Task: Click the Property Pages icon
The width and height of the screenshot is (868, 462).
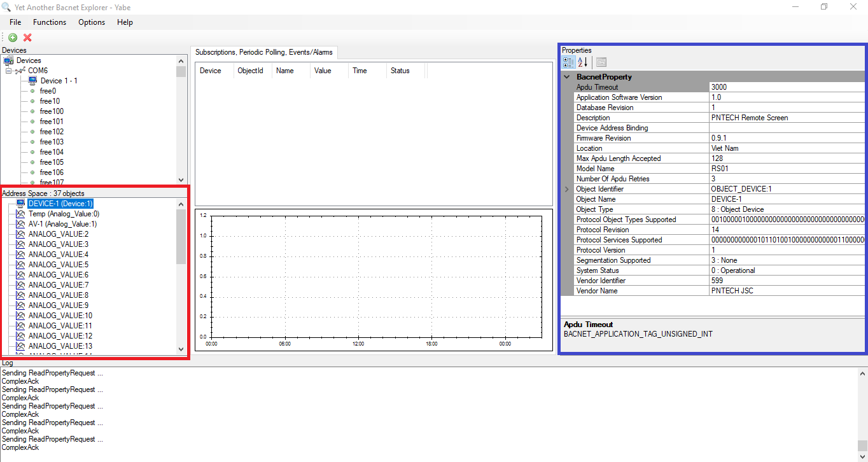Action: [601, 62]
